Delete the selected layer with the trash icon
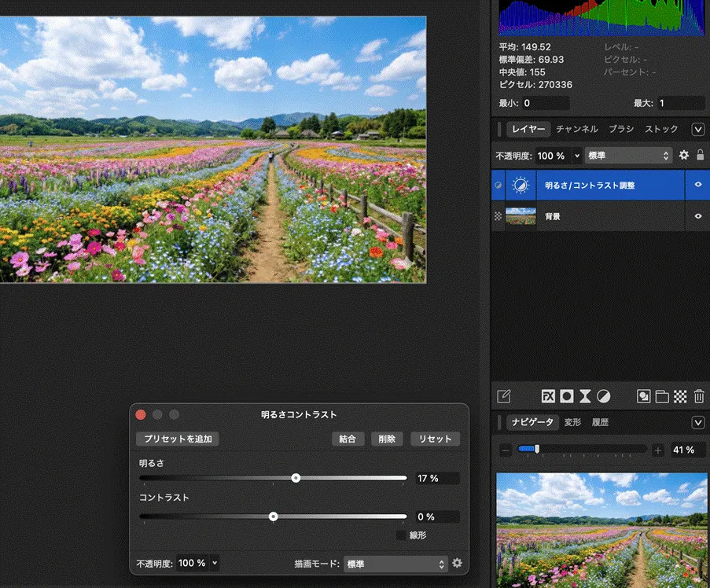The height and width of the screenshot is (588, 710). tap(700, 397)
